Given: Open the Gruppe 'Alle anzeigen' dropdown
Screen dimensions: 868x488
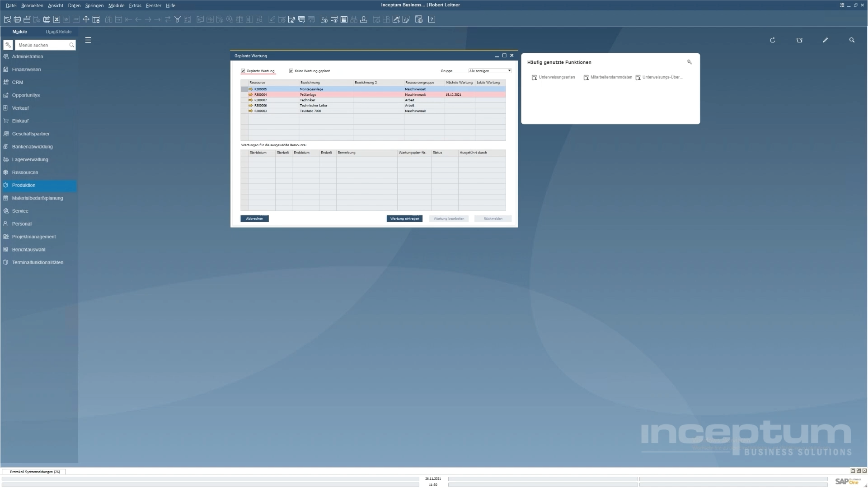Looking at the screenshot, I should (490, 71).
